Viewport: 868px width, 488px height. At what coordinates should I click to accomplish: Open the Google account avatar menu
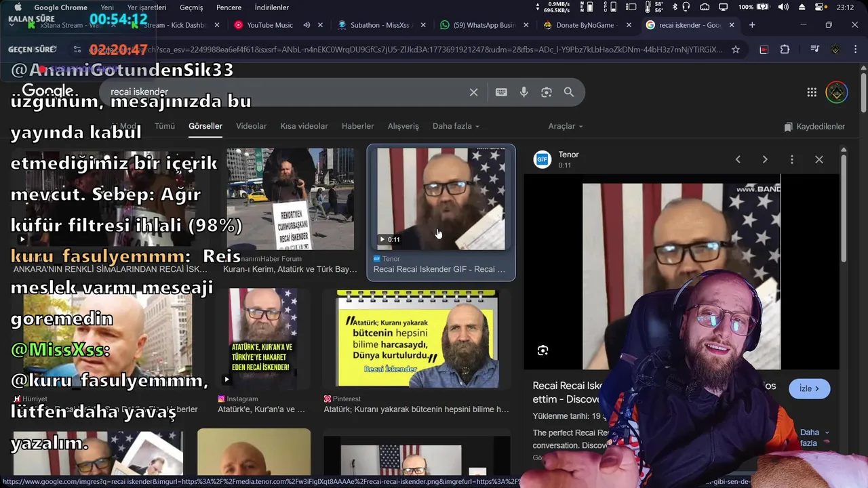(836, 92)
